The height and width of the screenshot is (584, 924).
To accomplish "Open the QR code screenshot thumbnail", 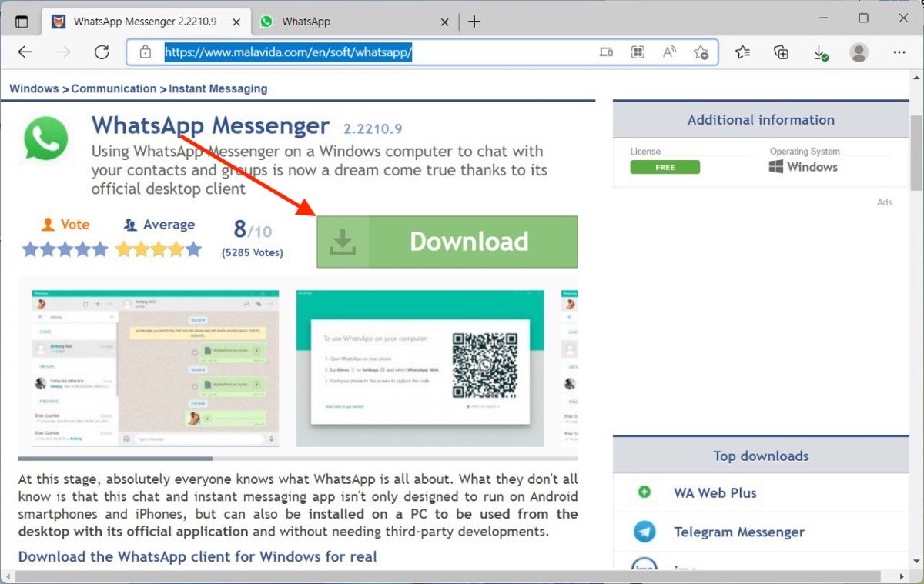I will coord(420,368).
